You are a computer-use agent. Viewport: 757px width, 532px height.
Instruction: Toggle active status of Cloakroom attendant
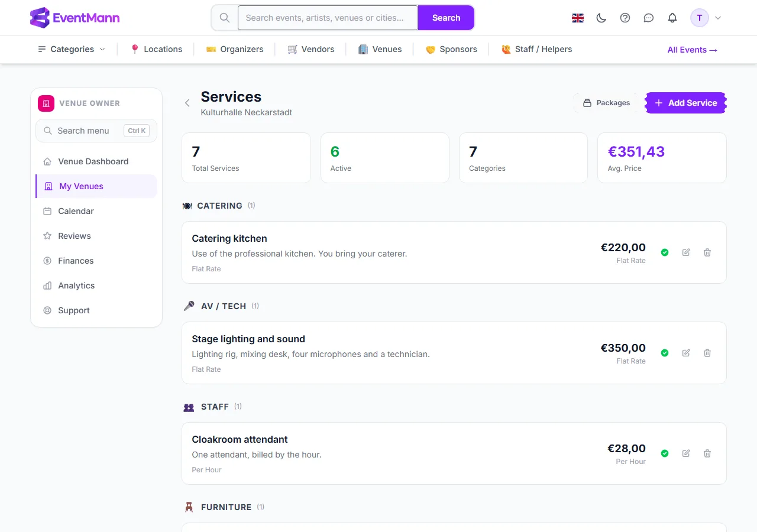(665, 453)
